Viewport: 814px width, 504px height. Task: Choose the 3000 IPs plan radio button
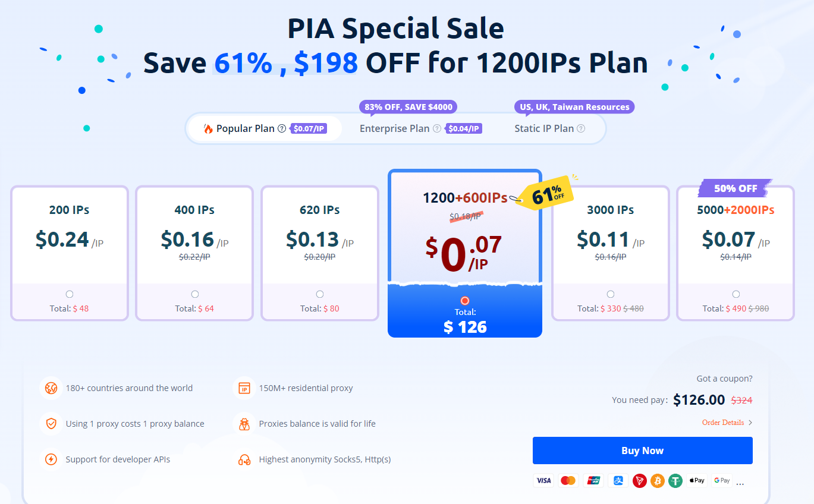611,294
